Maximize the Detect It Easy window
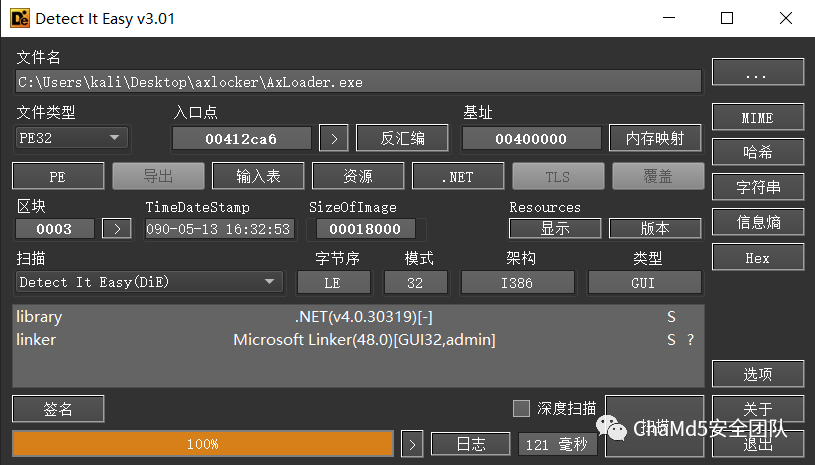This screenshot has width=815, height=465. pos(727,18)
